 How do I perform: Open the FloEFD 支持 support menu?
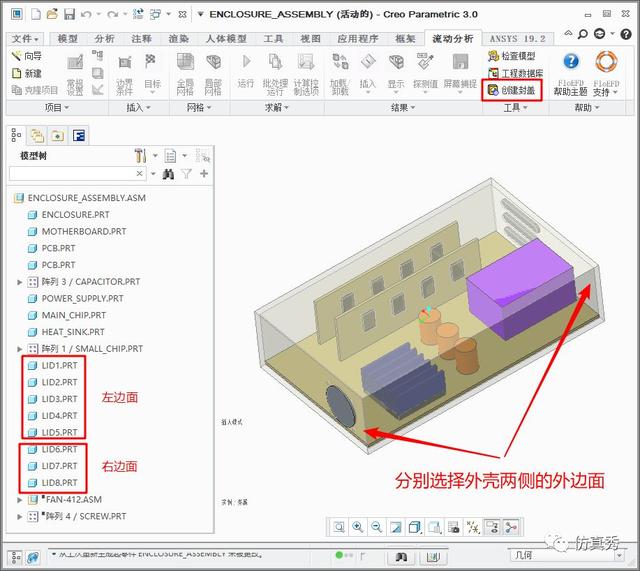click(606, 74)
